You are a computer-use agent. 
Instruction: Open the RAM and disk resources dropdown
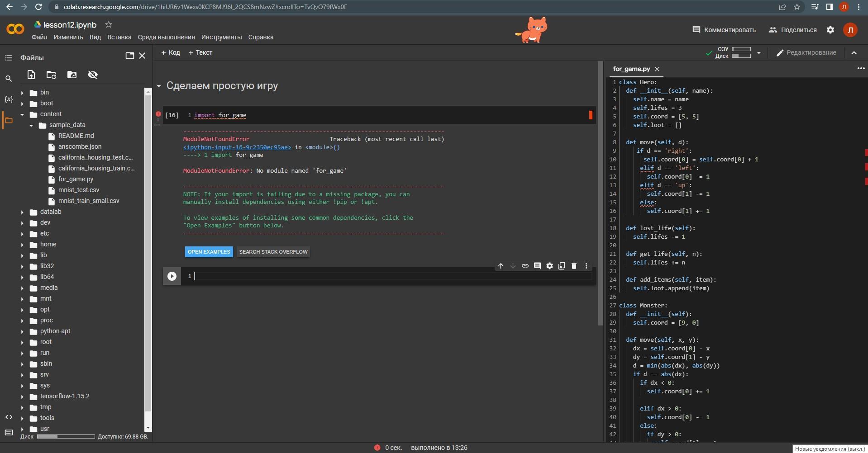(x=759, y=53)
